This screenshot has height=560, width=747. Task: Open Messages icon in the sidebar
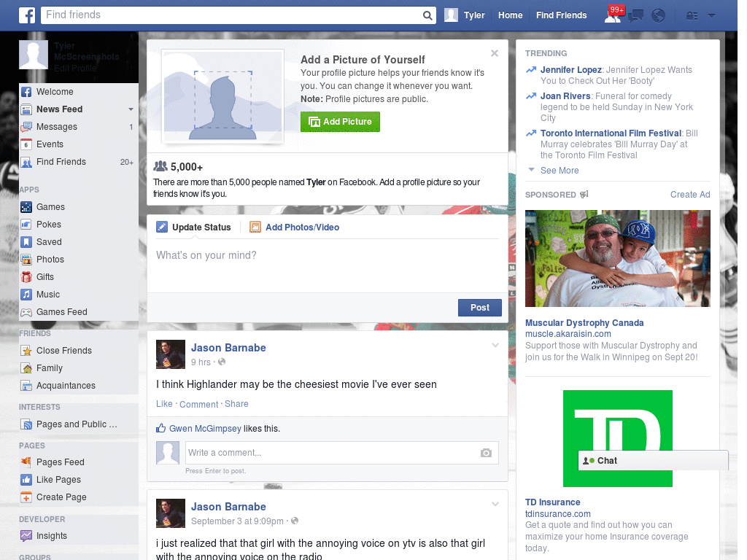coord(26,127)
